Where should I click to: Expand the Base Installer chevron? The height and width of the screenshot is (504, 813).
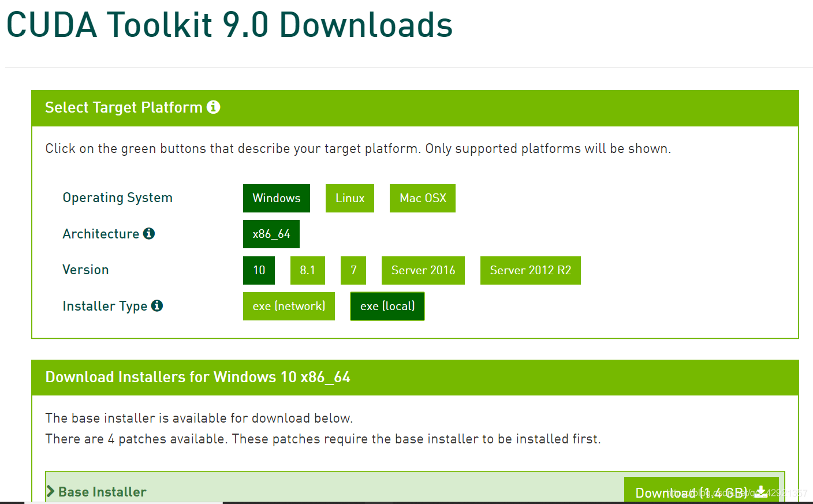[51, 491]
